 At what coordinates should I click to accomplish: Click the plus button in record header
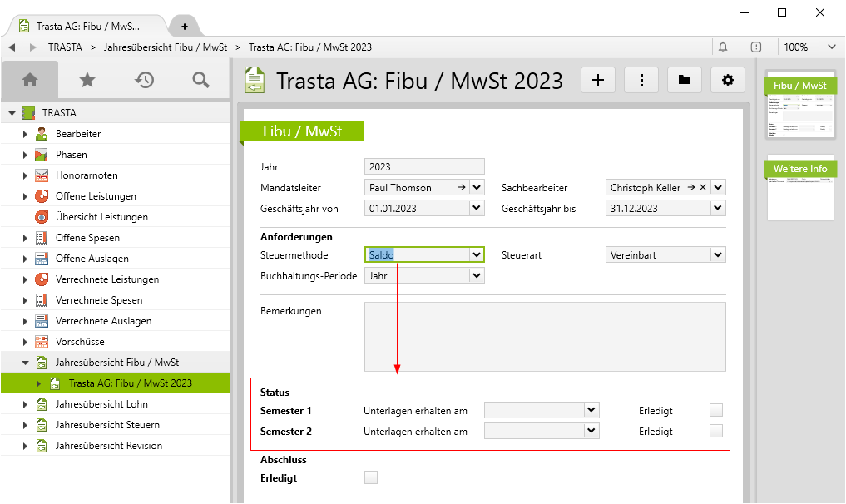pos(597,80)
